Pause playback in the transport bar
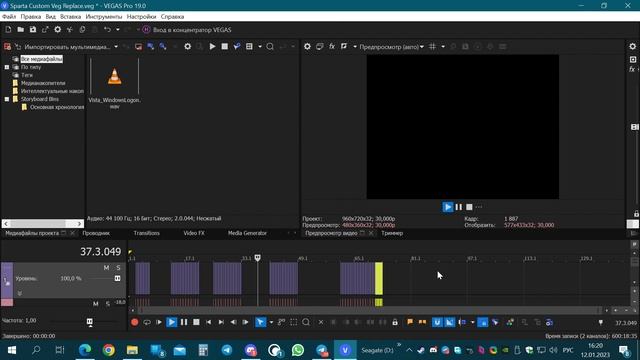Screen dimensions: 640x360 (184, 322)
